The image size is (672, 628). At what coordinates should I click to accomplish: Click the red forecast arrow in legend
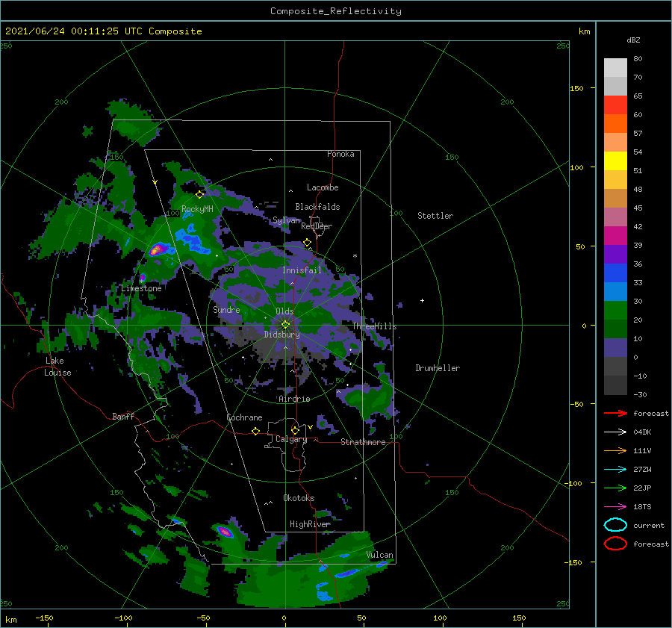coord(615,413)
